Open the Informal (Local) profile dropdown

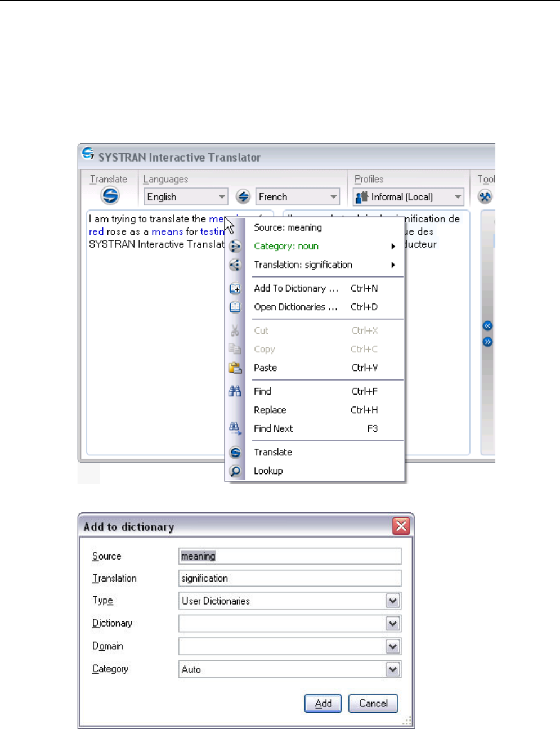pos(409,196)
